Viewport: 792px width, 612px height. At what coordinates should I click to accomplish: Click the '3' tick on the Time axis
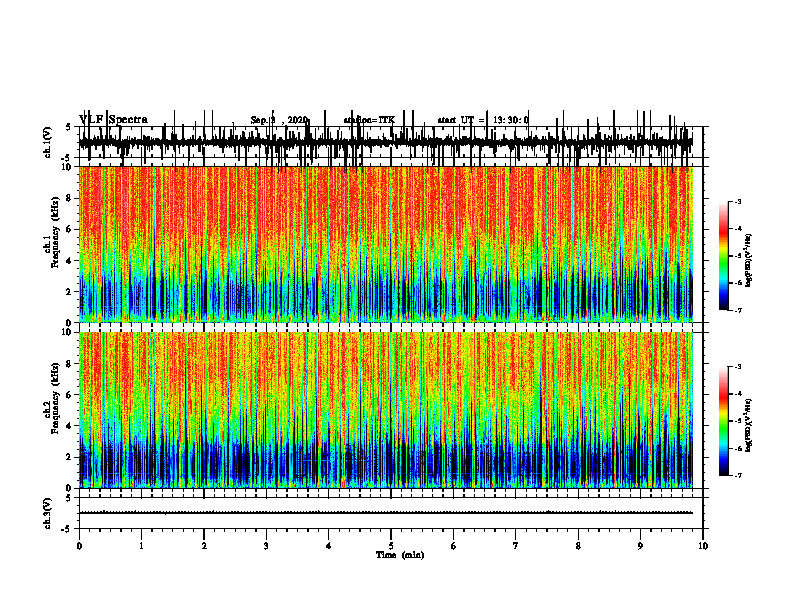[266, 546]
